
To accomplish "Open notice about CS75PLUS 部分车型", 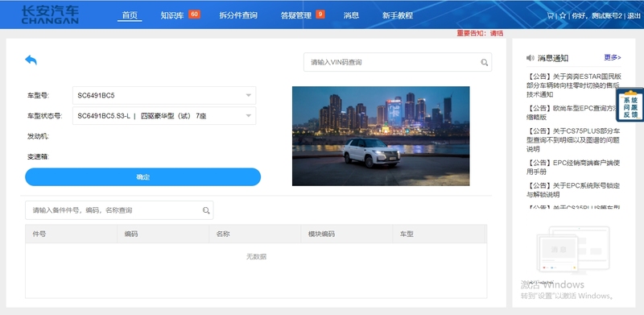I will (573, 140).
